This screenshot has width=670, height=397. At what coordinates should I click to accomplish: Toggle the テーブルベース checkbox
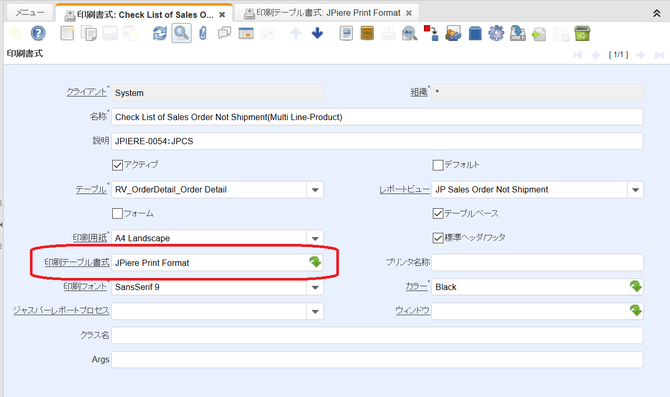(x=438, y=213)
